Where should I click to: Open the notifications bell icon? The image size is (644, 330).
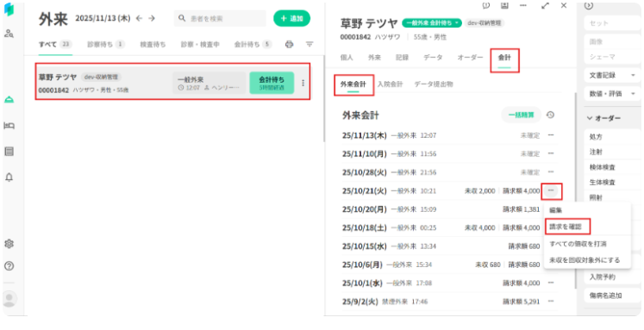(9, 177)
